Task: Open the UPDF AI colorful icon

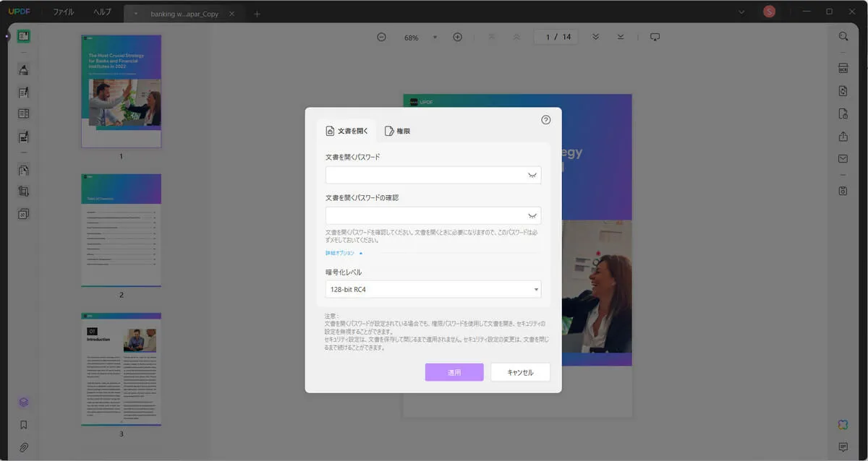Action: click(843, 424)
